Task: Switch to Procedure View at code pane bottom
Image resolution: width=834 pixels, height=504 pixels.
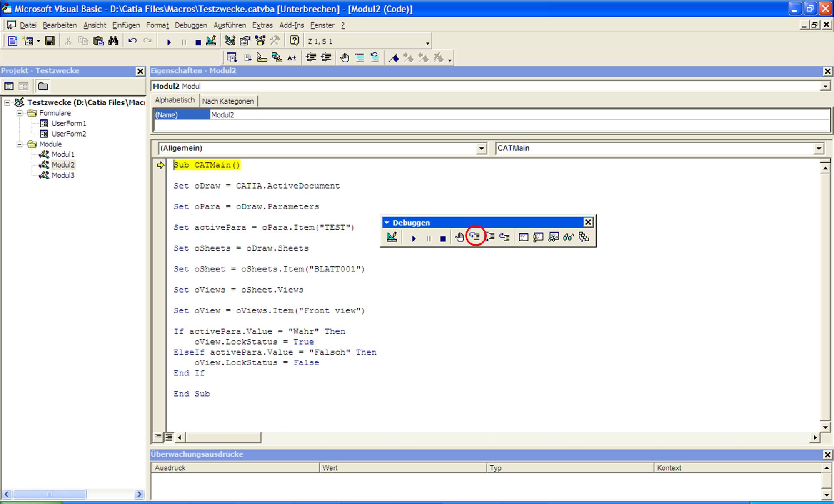Action: [x=158, y=437]
